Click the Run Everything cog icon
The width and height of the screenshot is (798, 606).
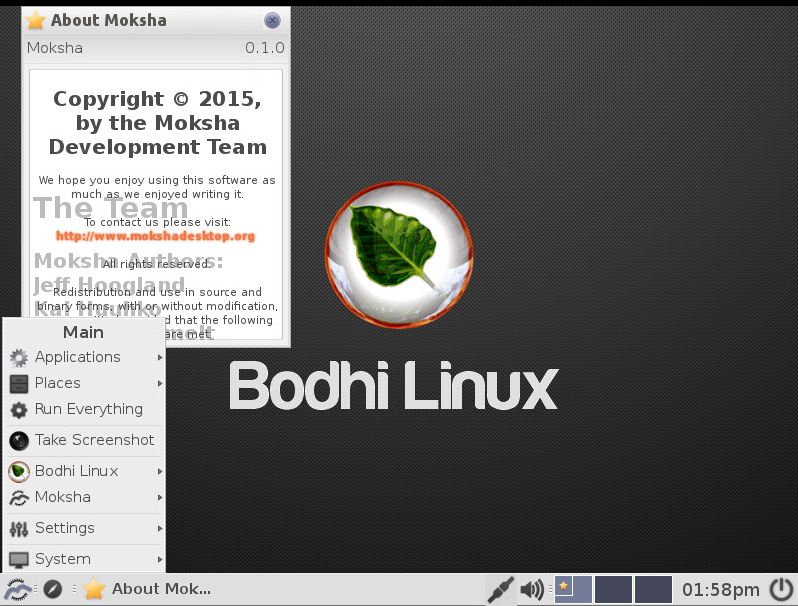(x=19, y=410)
